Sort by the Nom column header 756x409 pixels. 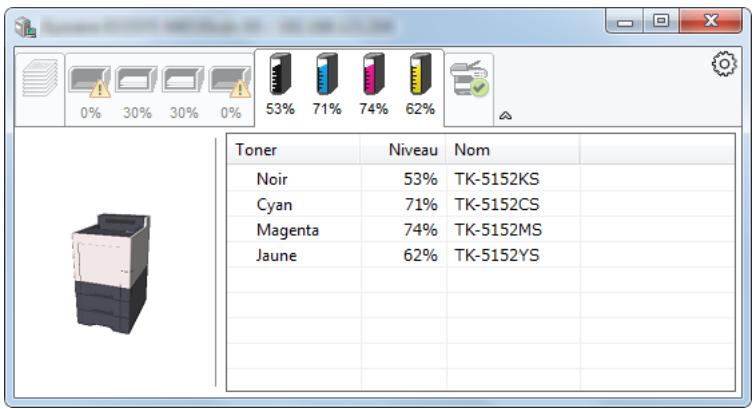click(513, 150)
